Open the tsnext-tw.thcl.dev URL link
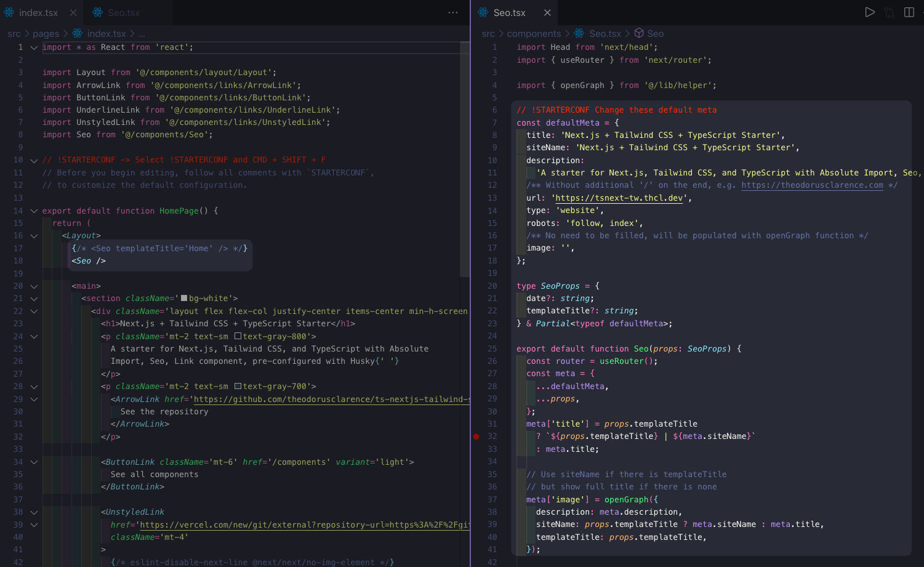Viewport: 924px width, 567px height. pos(619,198)
